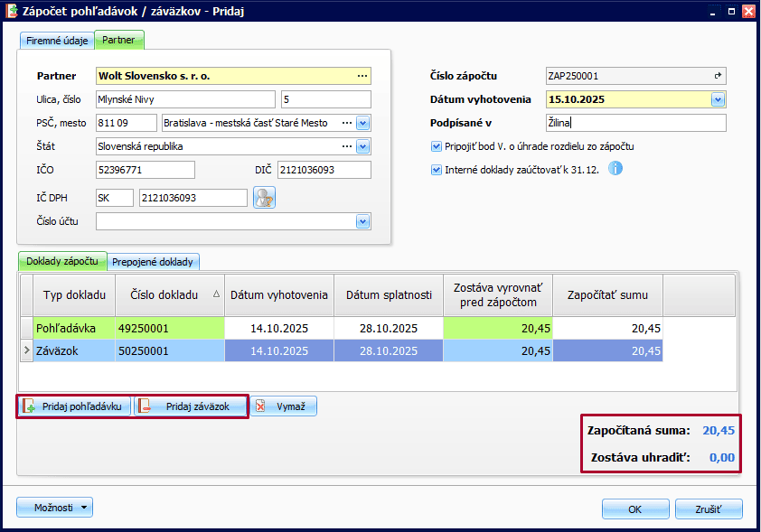Open the Prepojené doklady tab
The width and height of the screenshot is (761, 532).
[x=153, y=262]
